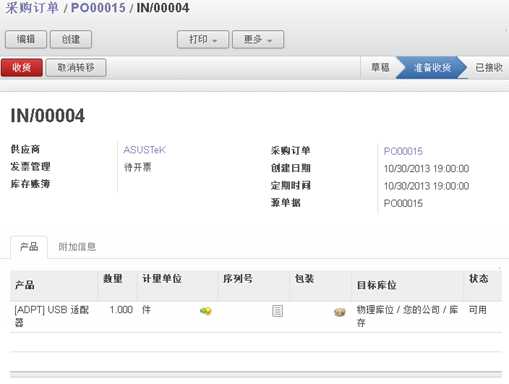Open the PO00015 purchase order field link
The height and width of the screenshot is (384, 509).
(x=403, y=151)
